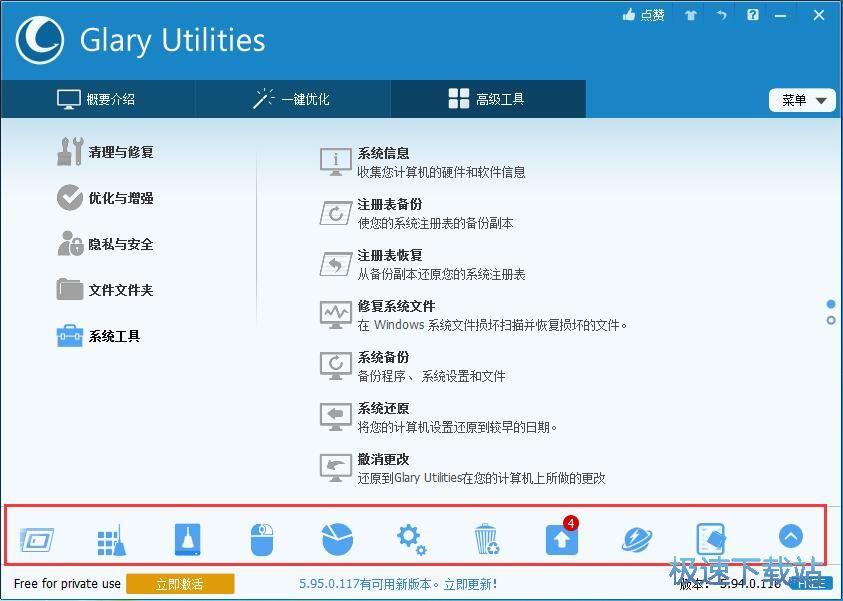Image resolution: width=843 pixels, height=601 pixels.
Task: Click the 将您的计算机设置还原到较早的日期 description
Action: 457,427
